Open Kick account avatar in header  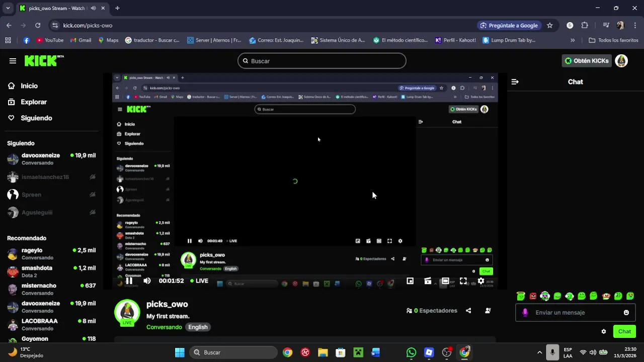pos(621,61)
